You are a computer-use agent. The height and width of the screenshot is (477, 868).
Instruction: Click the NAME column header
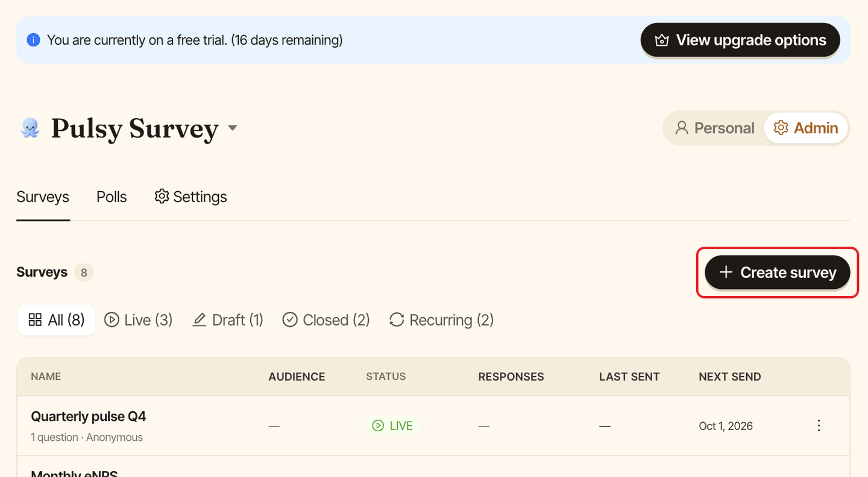[46, 376]
